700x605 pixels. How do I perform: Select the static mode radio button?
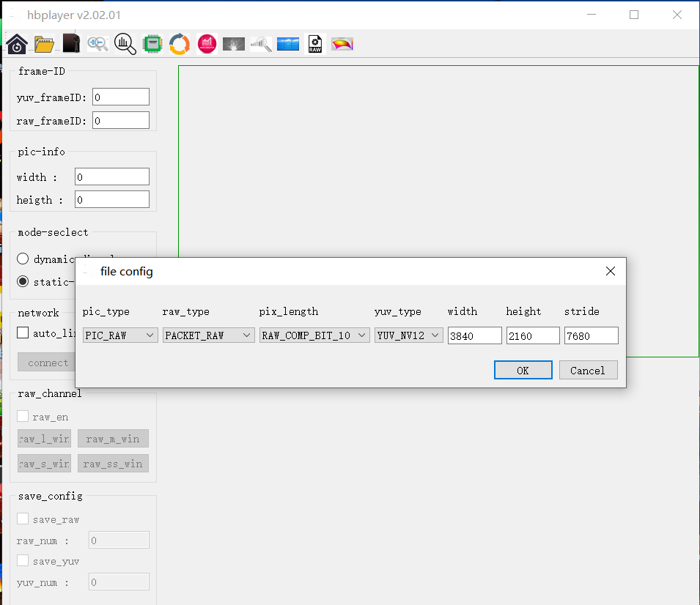tap(23, 281)
